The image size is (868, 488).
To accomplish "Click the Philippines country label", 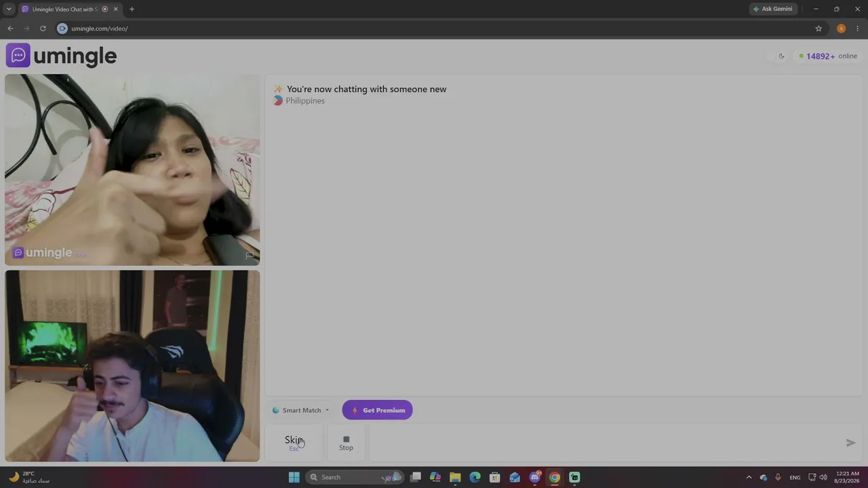I will click(305, 101).
